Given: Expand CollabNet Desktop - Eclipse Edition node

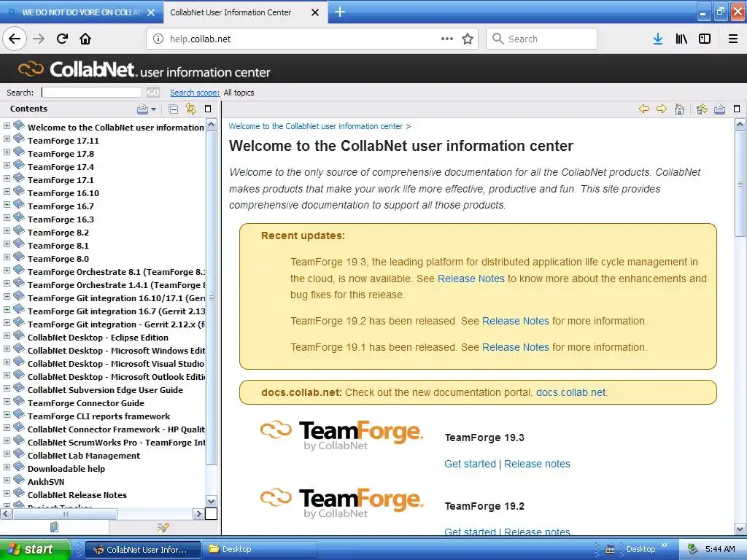Looking at the screenshot, I should (7, 335).
